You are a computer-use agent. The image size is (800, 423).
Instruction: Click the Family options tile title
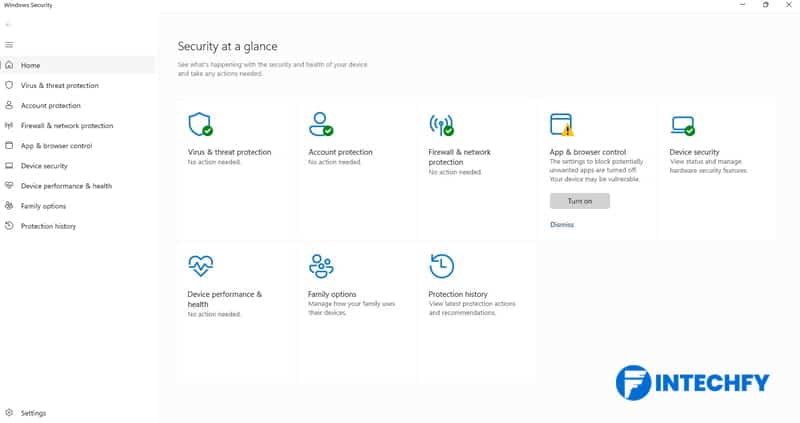tap(332, 294)
